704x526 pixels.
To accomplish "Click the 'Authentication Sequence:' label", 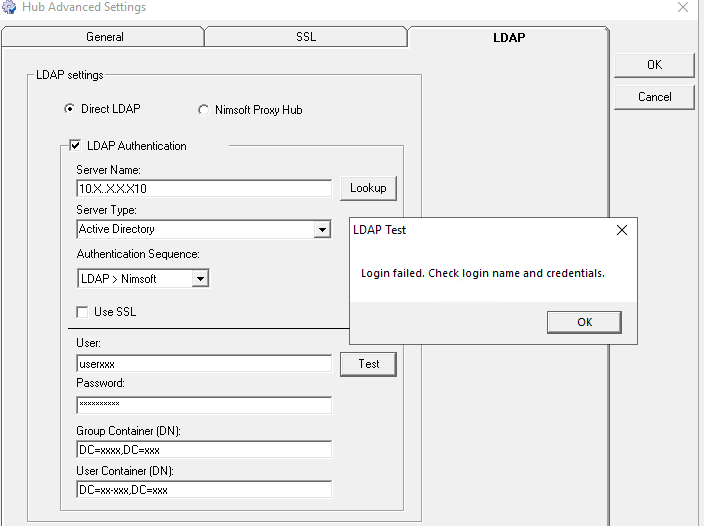I will coord(138,254).
